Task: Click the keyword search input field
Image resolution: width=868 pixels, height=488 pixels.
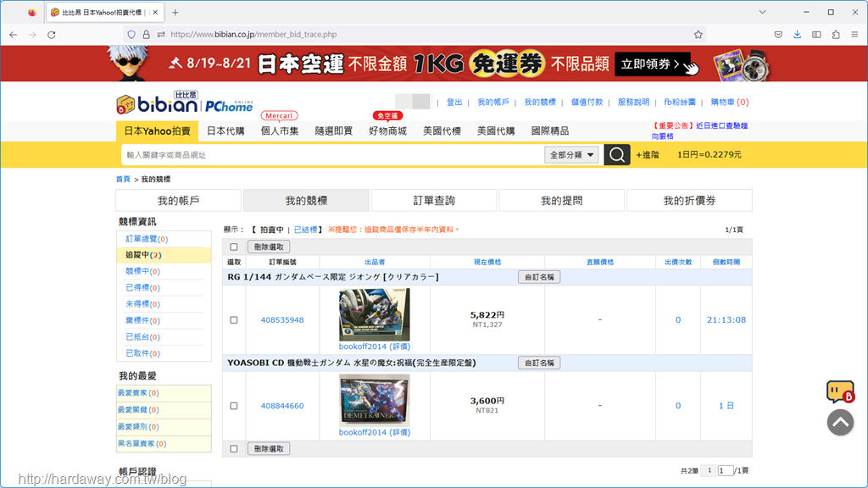Action: 332,155
